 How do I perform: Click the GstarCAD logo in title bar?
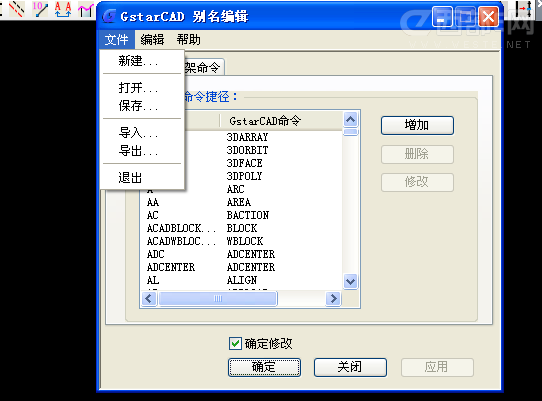tap(110, 16)
